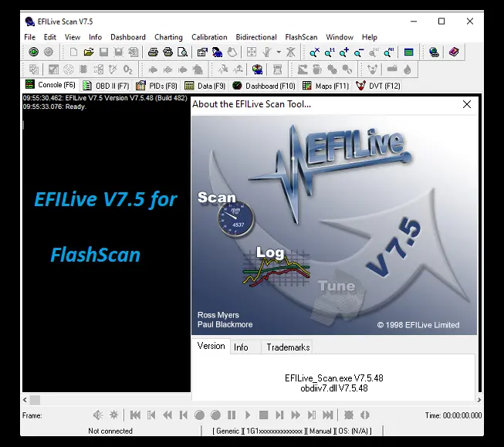
Task: Switch to the PIDs (F8) tab
Action: (x=157, y=86)
